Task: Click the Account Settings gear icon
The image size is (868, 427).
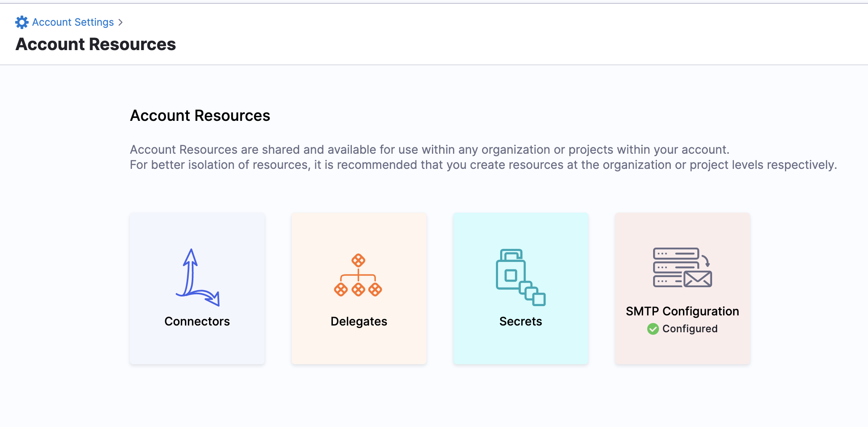Action: pos(21,22)
